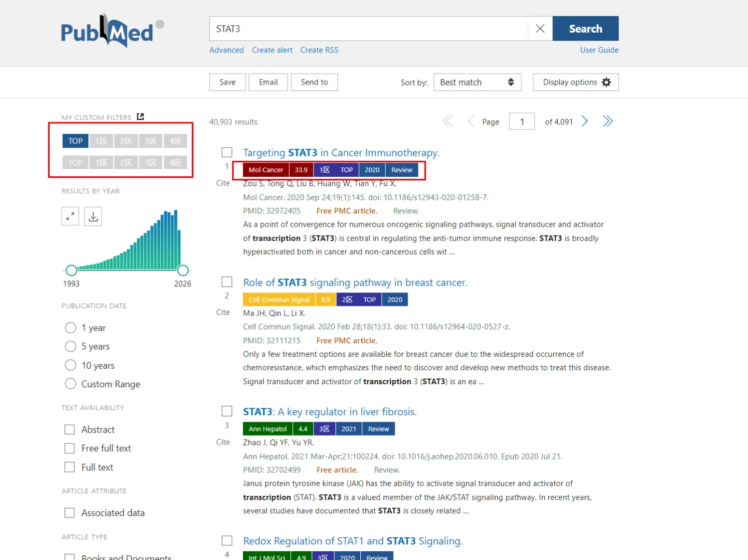Viewport: 748px width, 560px height.
Task: Check the Free full text filter
Action: click(x=69, y=448)
